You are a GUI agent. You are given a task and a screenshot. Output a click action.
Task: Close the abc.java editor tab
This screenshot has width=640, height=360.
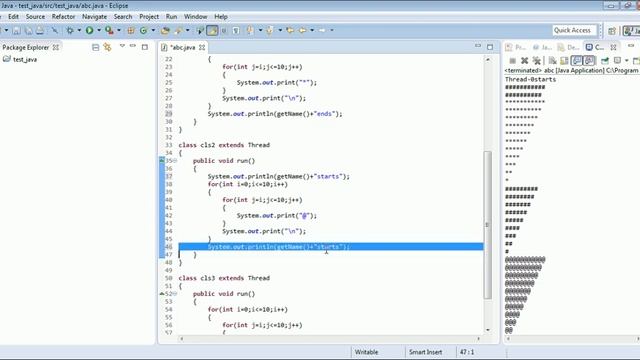202,47
